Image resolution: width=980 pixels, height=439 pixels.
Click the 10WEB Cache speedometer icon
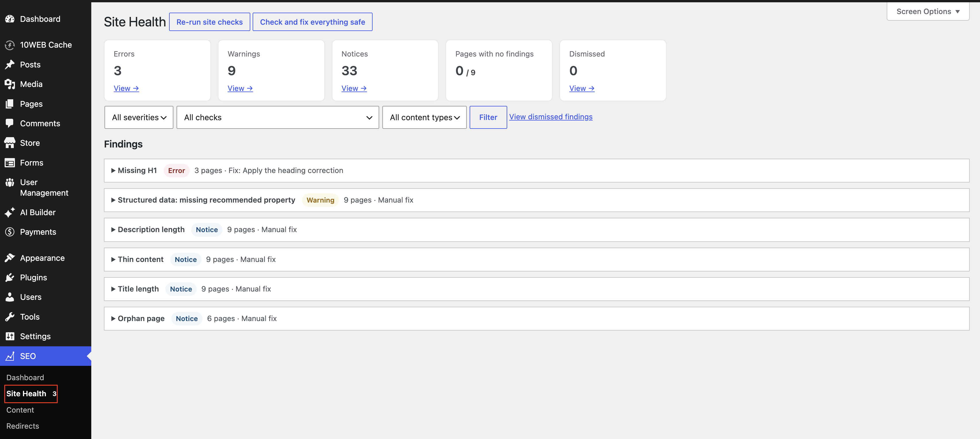tap(10, 45)
